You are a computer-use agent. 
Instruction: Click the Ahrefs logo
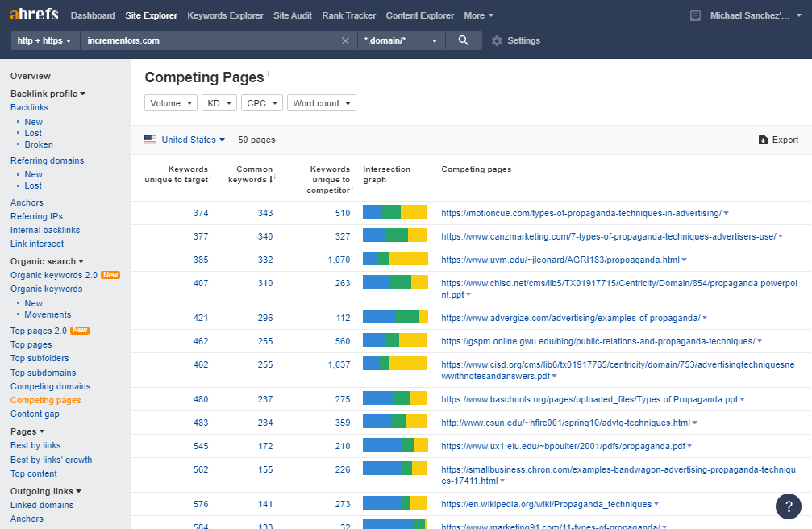[34, 14]
